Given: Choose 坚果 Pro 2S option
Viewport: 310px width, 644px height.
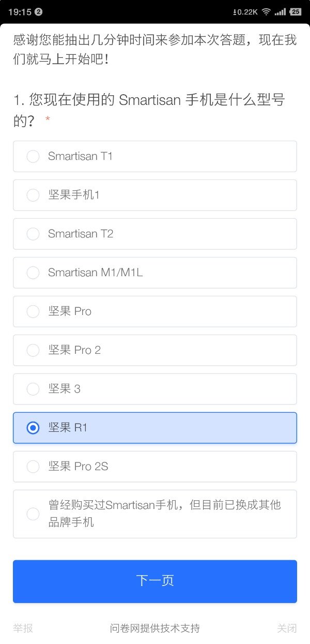Looking at the screenshot, I should pyautogui.click(x=33, y=467).
